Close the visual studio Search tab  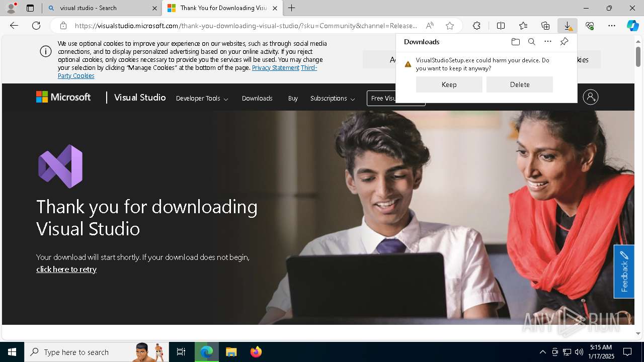coord(154,8)
